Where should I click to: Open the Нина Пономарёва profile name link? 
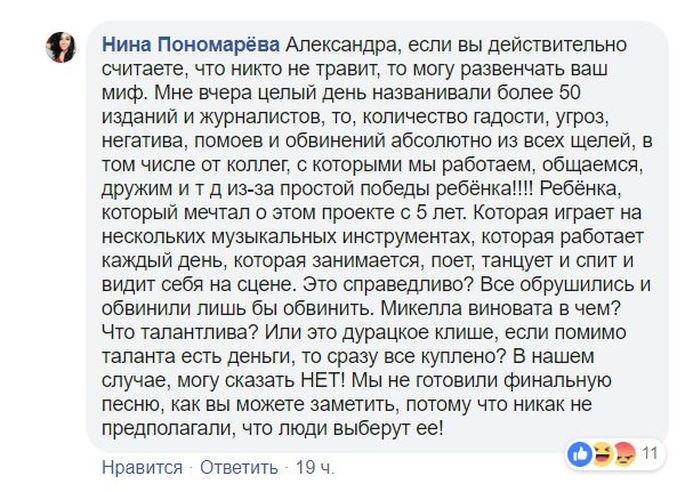(190, 45)
